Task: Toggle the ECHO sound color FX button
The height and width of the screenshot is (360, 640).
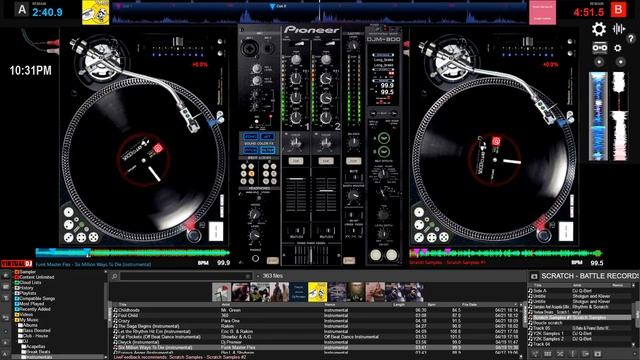Action: click(x=250, y=137)
